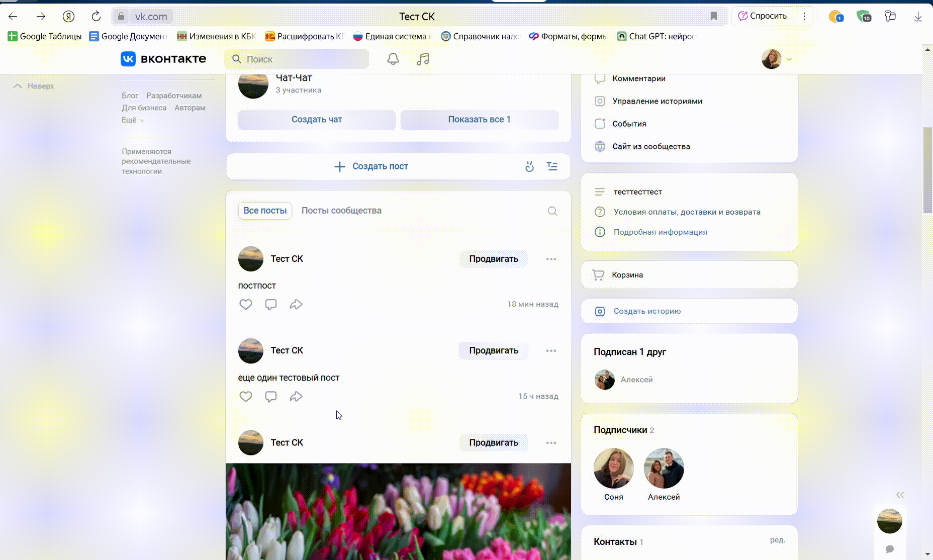Like the 'еще один тестовый пост' post
This screenshot has width=933, height=560.
click(245, 397)
